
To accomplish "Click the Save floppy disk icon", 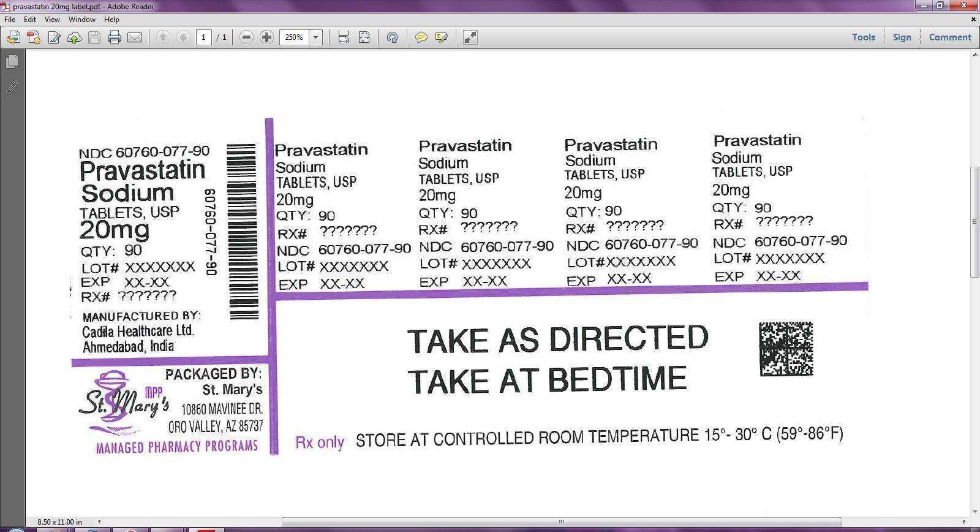I will (94, 37).
